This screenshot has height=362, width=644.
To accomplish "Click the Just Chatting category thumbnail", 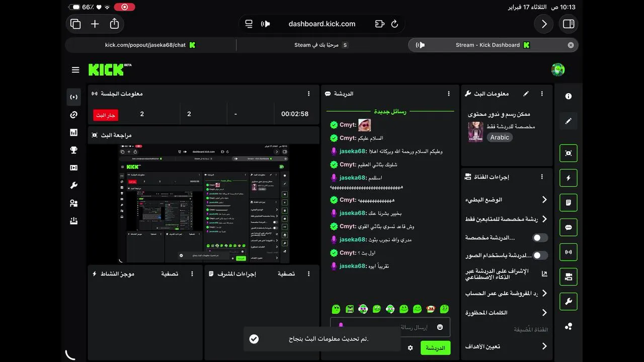I will (x=475, y=132).
